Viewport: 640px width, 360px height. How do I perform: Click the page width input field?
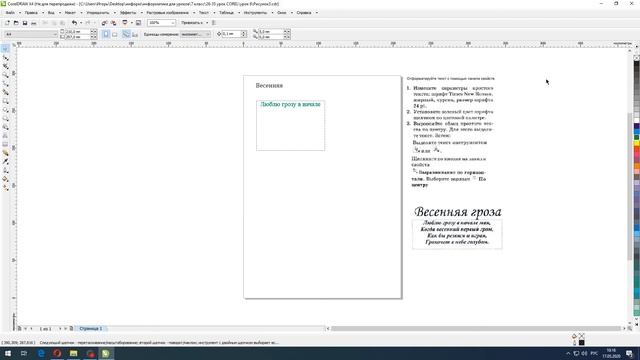coord(78,31)
